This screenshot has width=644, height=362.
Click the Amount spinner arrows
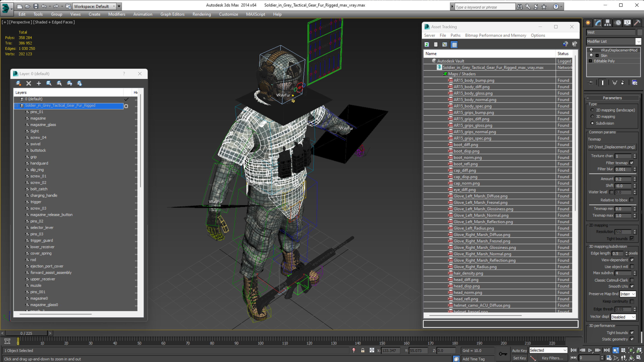tap(635, 179)
